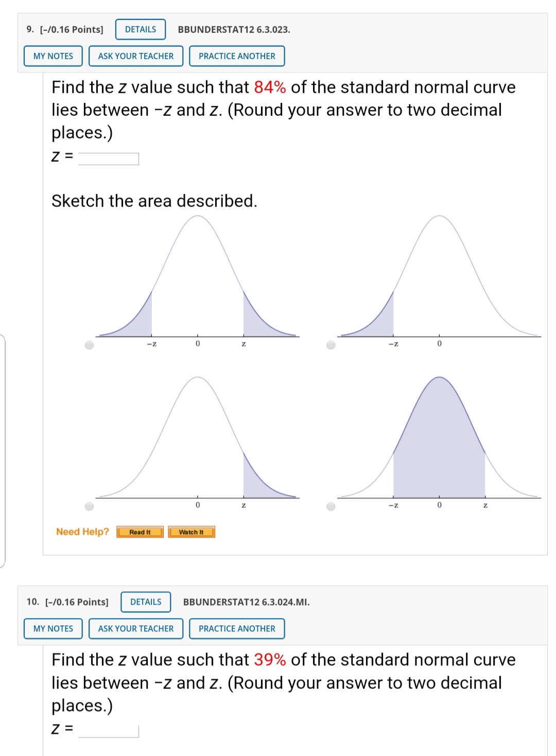Expand DETAILS for question 10
Screen dimensions: 556x756
pyautogui.click(x=146, y=602)
